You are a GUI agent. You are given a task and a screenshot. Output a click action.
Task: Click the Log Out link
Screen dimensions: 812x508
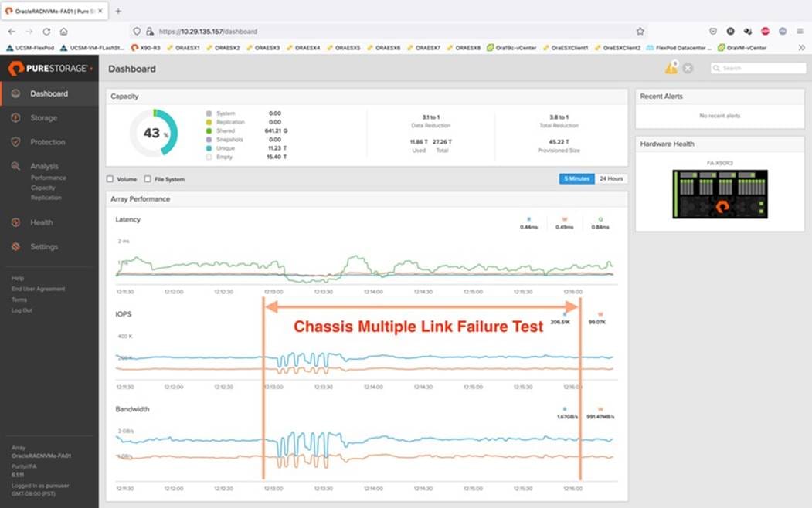tap(22, 310)
